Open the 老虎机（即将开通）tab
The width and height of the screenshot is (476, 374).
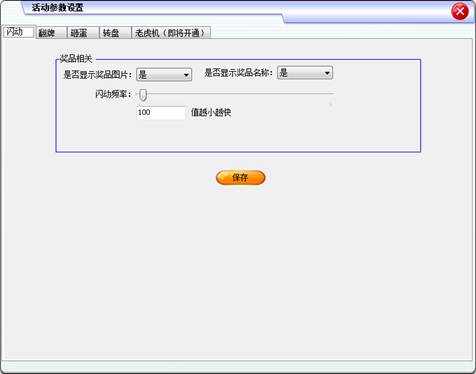(171, 33)
